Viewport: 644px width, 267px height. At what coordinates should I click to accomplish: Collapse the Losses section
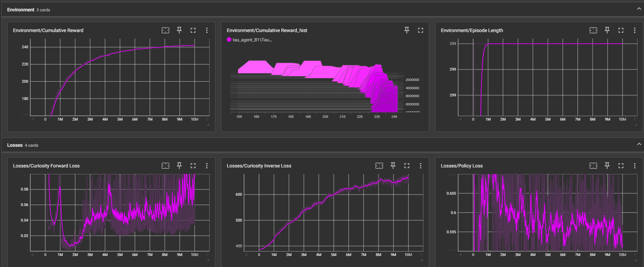pyautogui.click(x=639, y=144)
